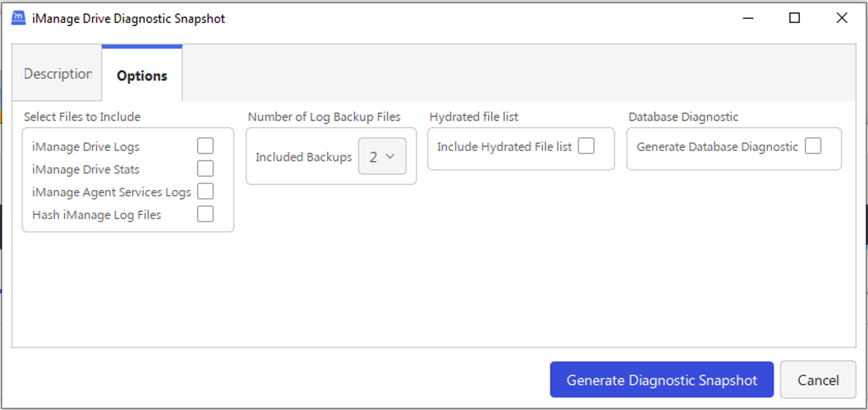Click the 'Hydrated file list' group heading
Image resolution: width=868 pixels, height=410 pixels.
click(x=473, y=117)
